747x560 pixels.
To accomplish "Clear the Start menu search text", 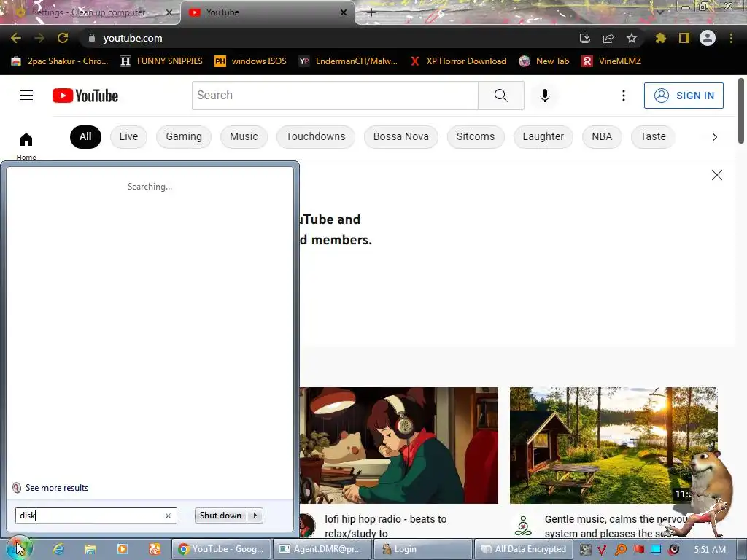I will 168,516.
